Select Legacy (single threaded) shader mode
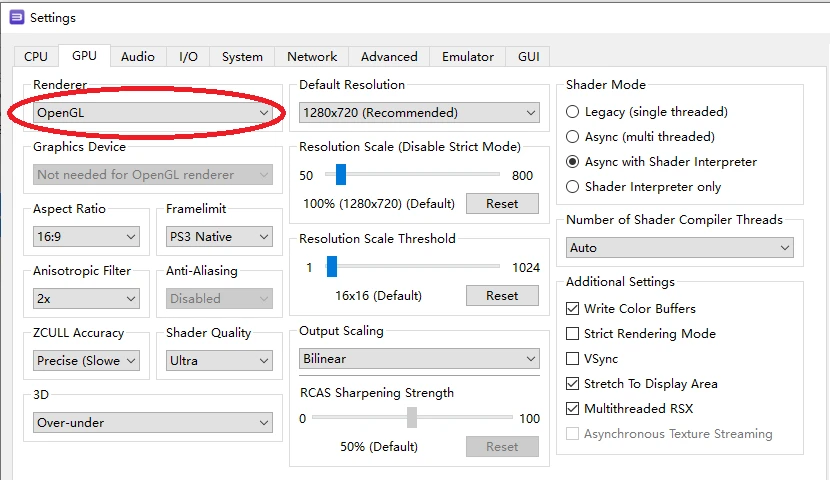This screenshot has height=480, width=830. point(573,112)
